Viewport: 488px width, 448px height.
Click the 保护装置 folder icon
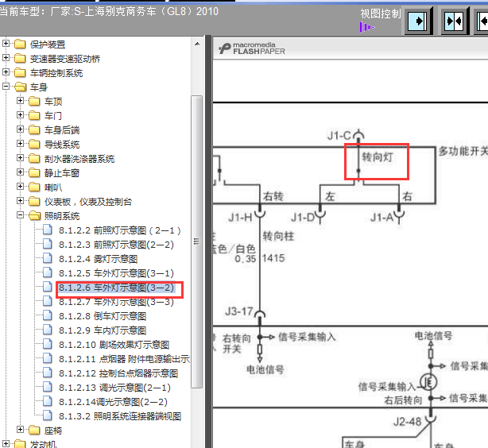tap(20, 44)
